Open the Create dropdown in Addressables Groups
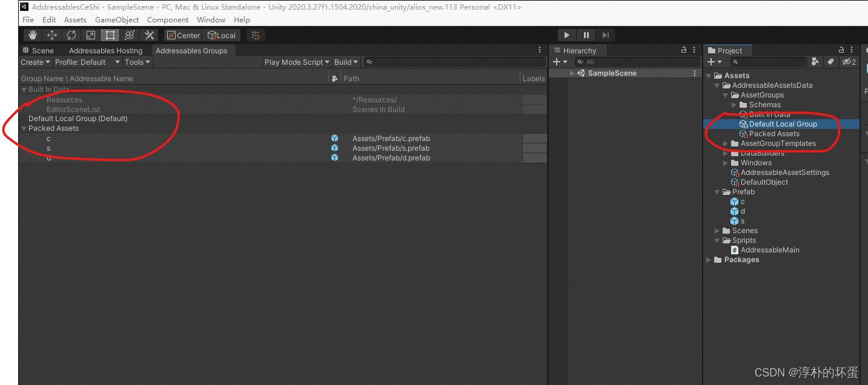The image size is (868, 385). pos(35,62)
